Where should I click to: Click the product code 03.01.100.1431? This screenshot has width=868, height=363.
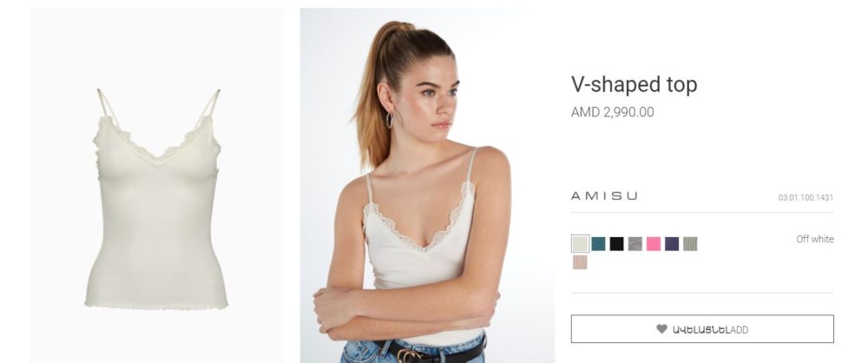[x=806, y=197]
